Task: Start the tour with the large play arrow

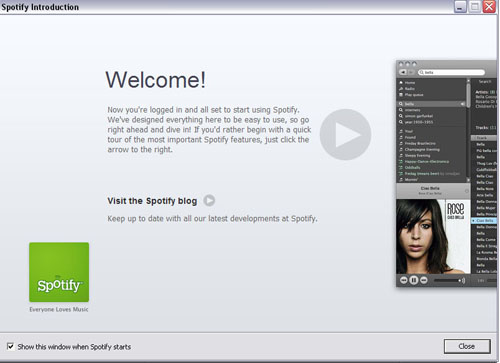Action: 345,134
